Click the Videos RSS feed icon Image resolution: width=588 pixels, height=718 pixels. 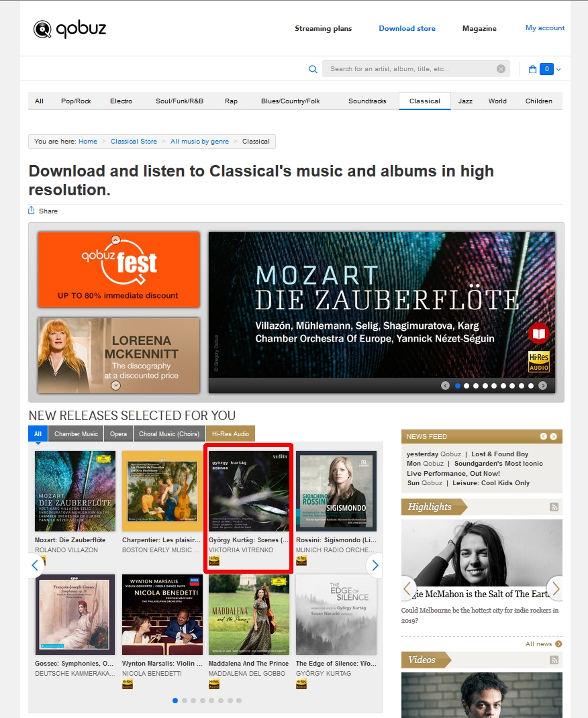554,660
